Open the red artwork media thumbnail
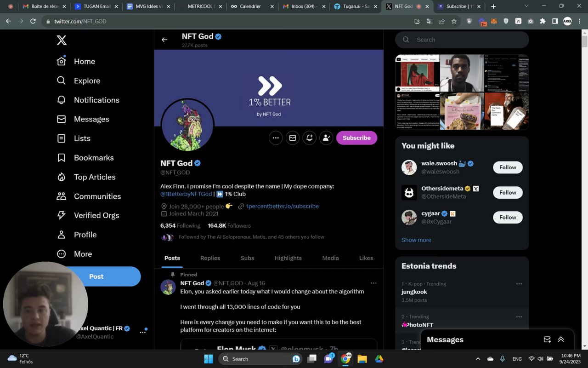Image resolution: width=588 pixels, height=368 pixels. 417,73
